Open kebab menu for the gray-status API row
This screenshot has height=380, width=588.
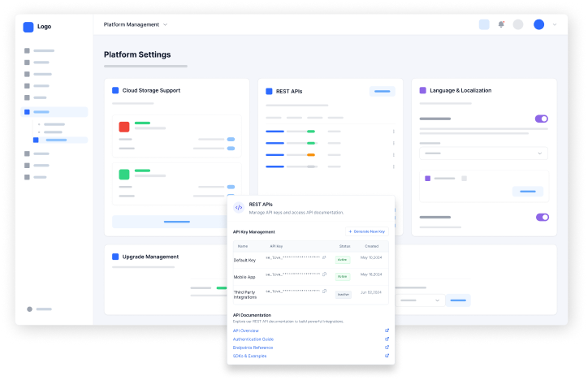[393, 166]
